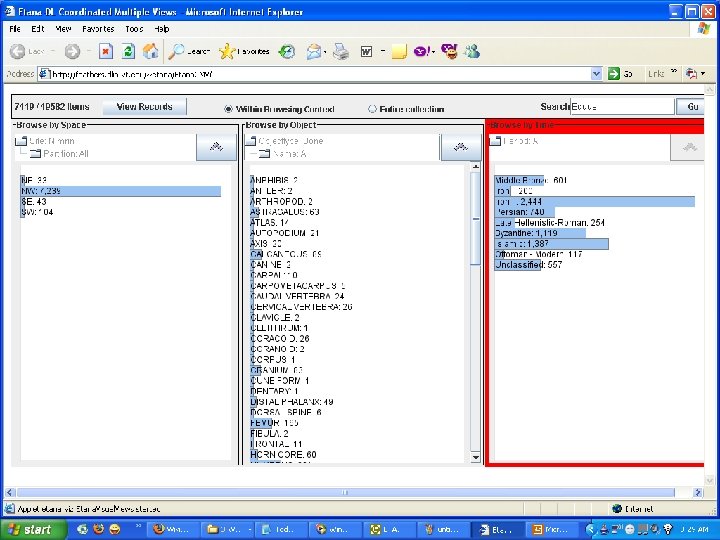Open the Yahoo icon dropdown arrow

[433, 52]
